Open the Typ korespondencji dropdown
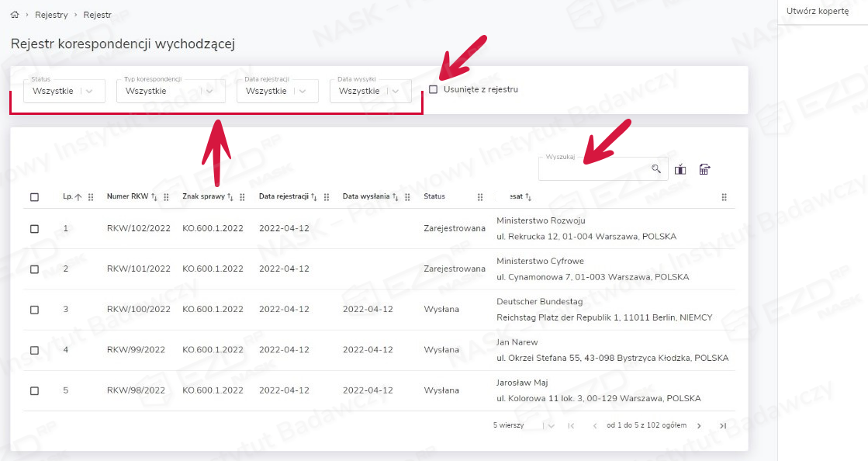 click(x=209, y=92)
